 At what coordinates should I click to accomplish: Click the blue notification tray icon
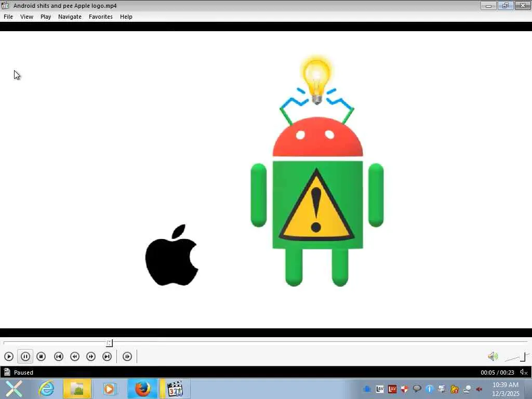367,389
